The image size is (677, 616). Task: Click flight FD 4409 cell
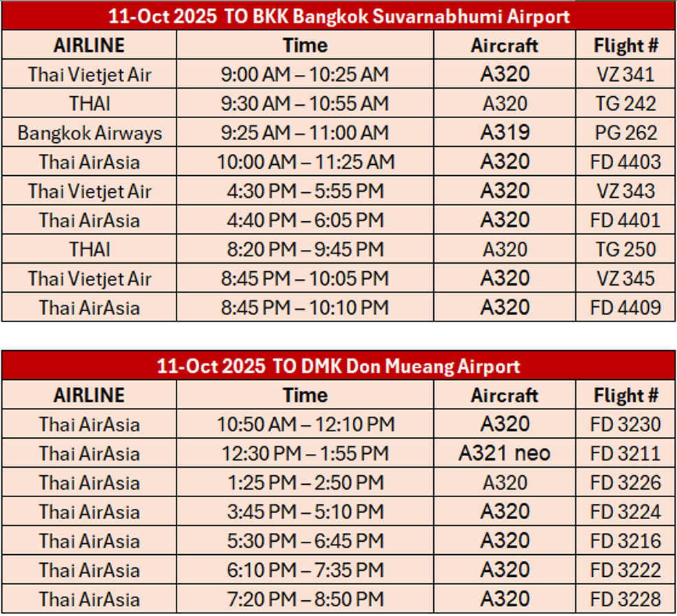(626, 307)
